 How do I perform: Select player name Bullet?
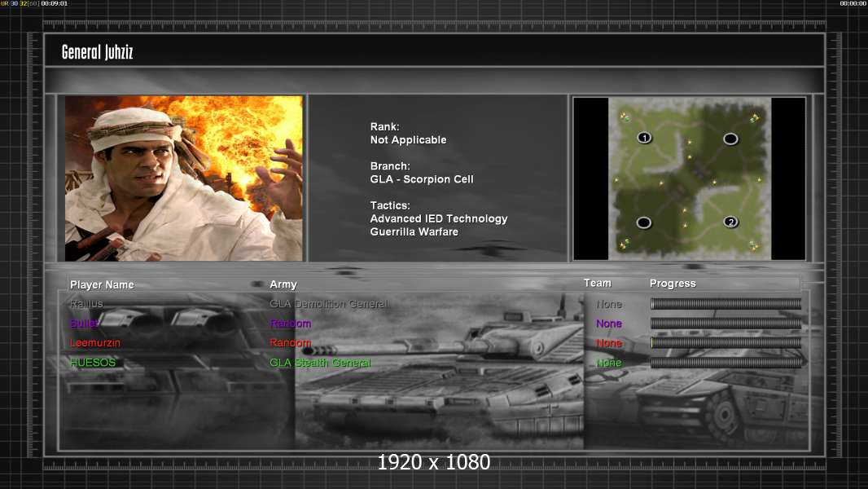(84, 324)
